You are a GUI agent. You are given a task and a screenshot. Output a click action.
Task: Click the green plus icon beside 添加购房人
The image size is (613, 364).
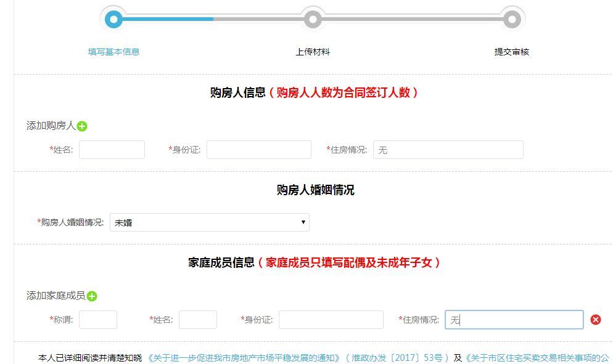(x=82, y=126)
